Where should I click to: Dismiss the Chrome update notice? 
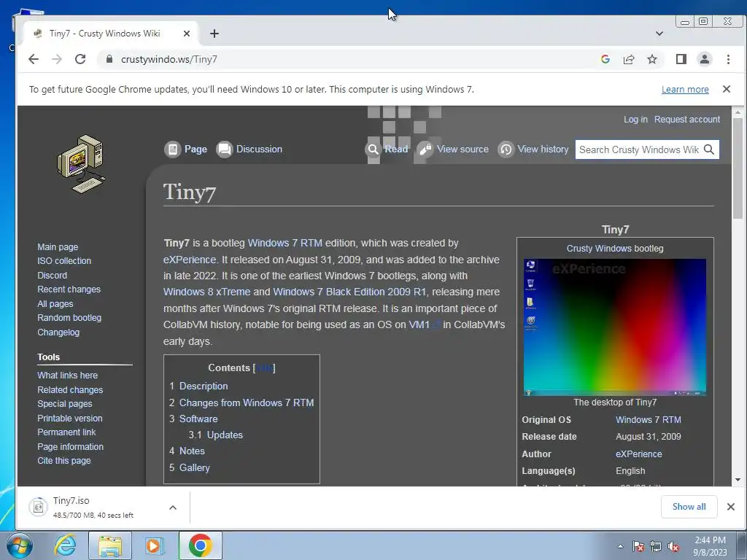click(727, 89)
